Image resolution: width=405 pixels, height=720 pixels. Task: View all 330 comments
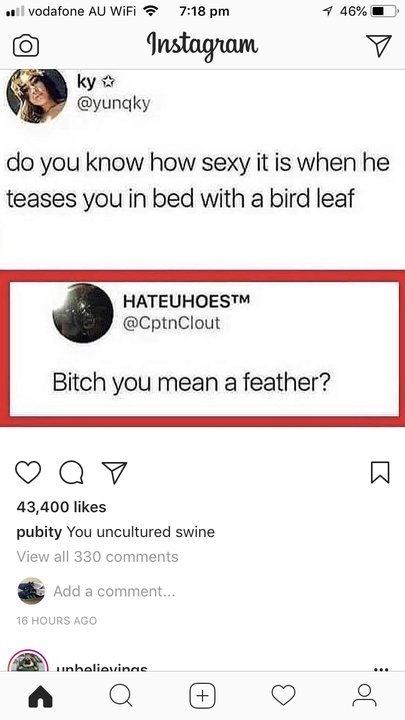(x=97, y=557)
